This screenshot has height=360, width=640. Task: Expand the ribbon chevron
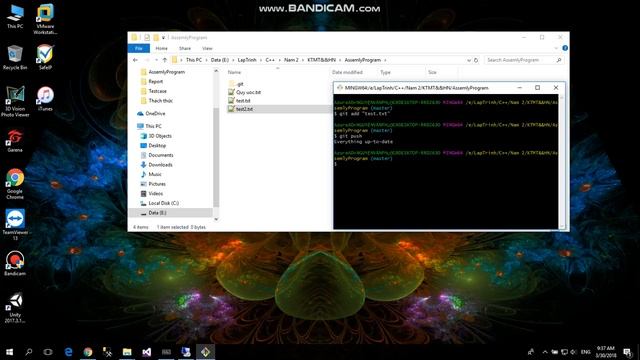click(556, 48)
